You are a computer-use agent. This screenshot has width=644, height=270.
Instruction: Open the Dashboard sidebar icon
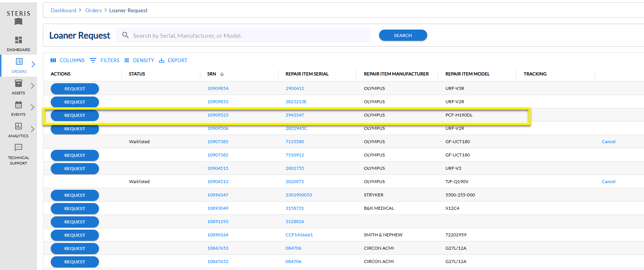[x=19, y=40]
